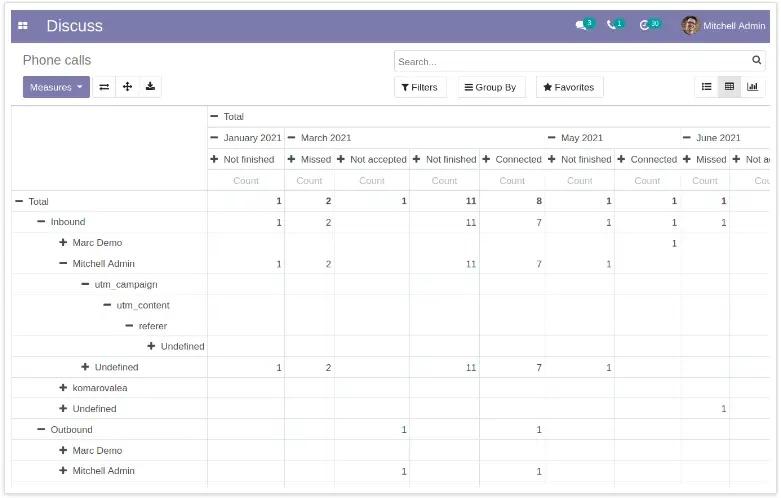Switch to graph view
781x498 pixels.
(752, 87)
